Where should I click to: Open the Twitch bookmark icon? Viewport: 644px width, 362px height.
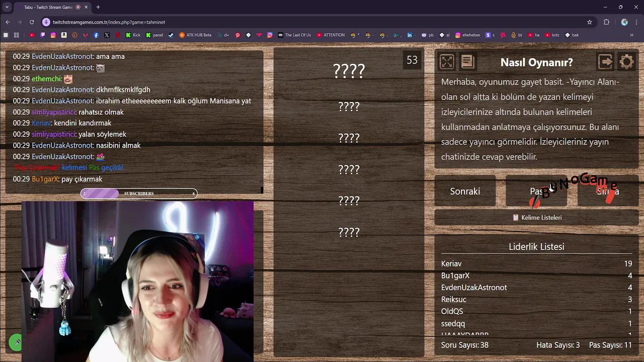43,35
